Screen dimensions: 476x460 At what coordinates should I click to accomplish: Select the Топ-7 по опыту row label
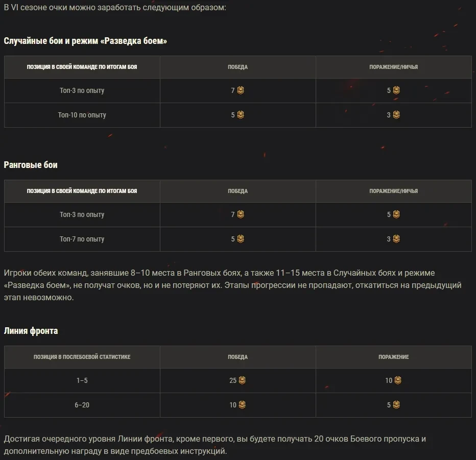coord(82,239)
